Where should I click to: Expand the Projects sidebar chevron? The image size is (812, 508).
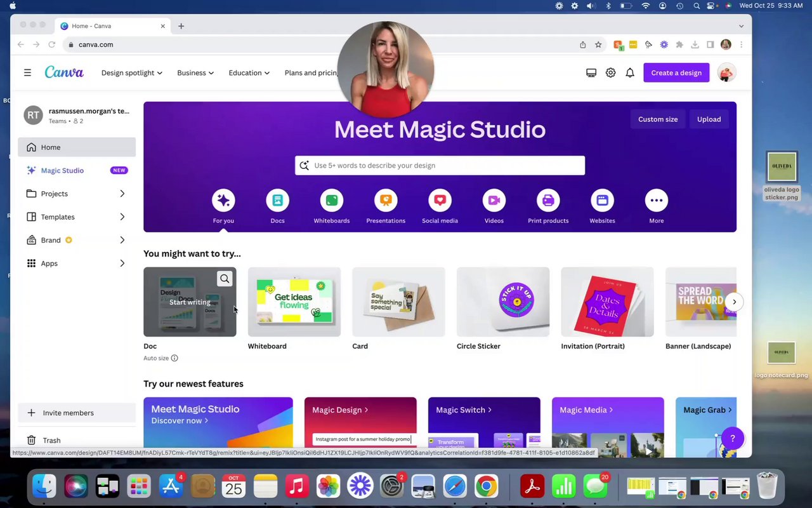tap(122, 194)
